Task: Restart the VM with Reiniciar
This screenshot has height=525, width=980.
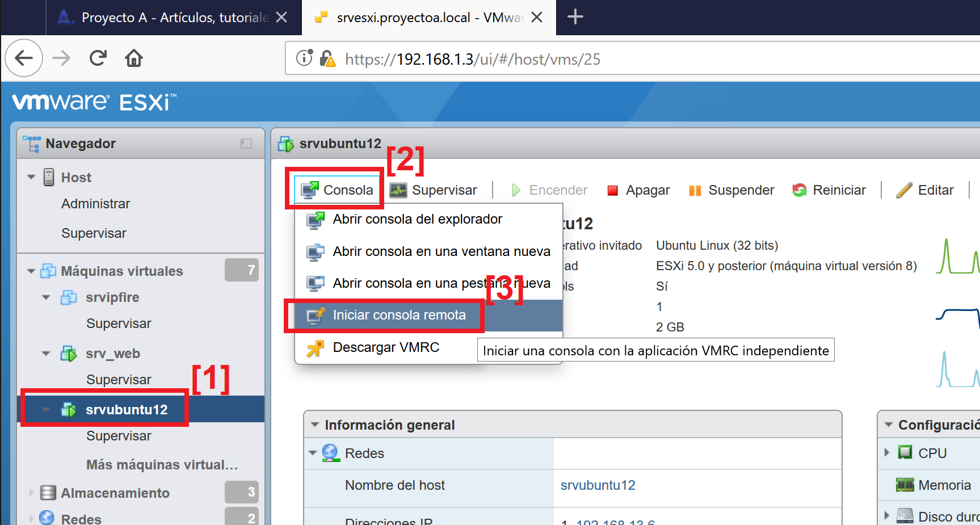Action: point(829,190)
